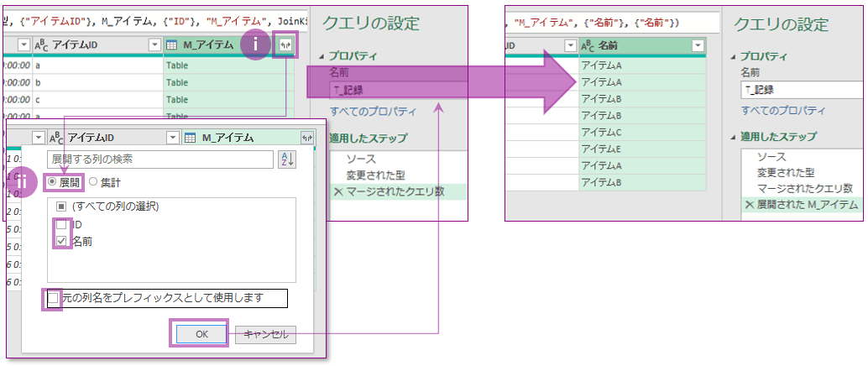
Task: Select the 集計 radio button
Action: pos(93,182)
